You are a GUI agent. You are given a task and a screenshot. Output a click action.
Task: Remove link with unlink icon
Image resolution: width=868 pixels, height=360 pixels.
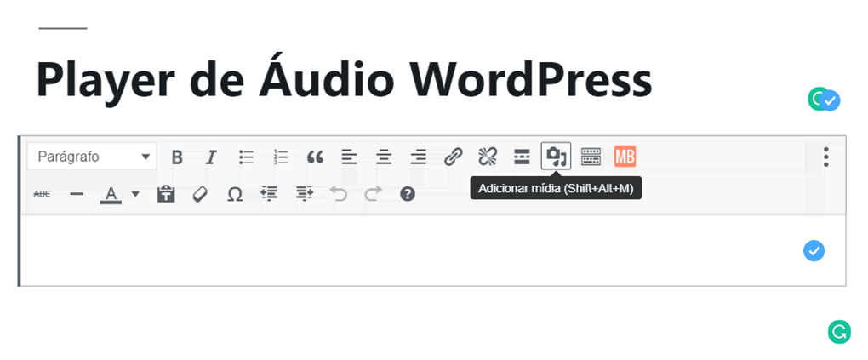[x=488, y=157]
